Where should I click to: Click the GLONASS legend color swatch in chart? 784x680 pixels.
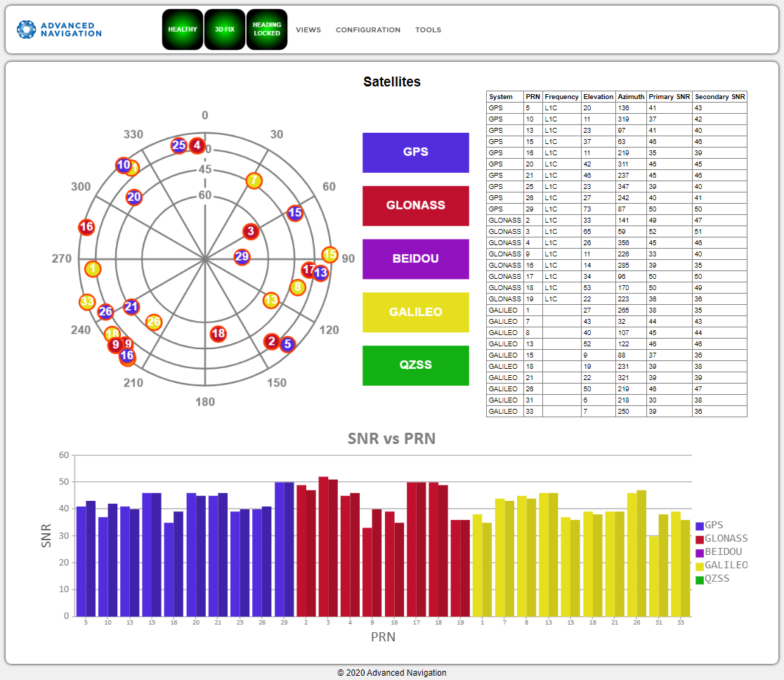[699, 540]
